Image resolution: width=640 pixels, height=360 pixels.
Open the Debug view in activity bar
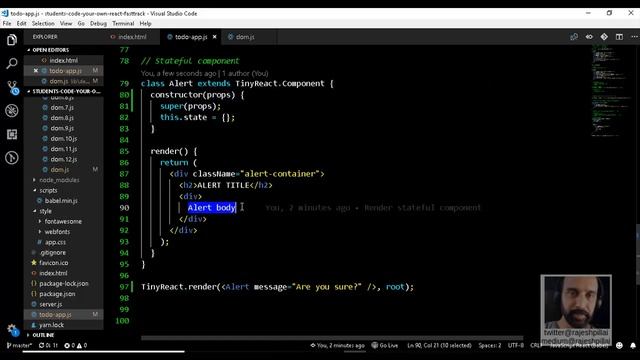click(12, 111)
